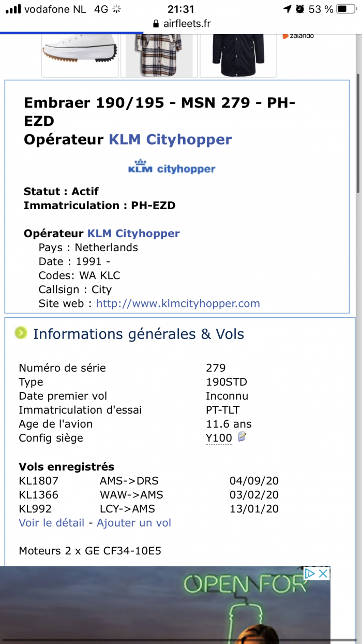The image size is (362, 644).
Task: Close the ad with the X icon
Action: pos(323,573)
